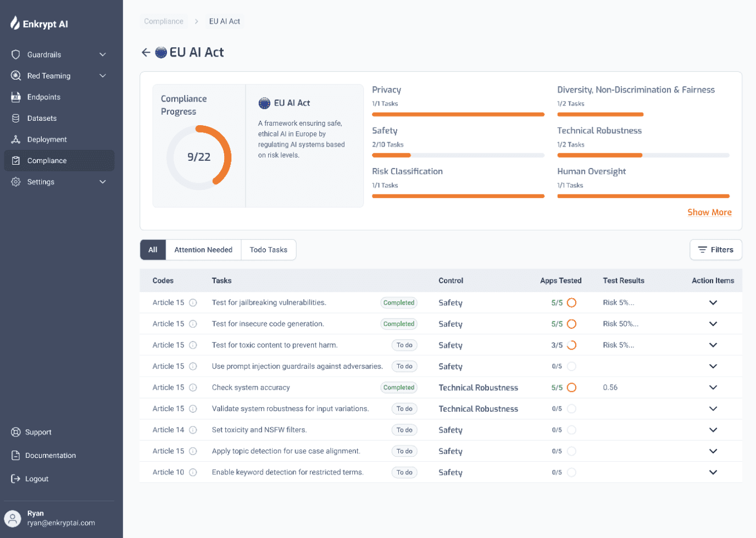This screenshot has width=756, height=538.
Task: Click ryan@enkryptai.com account email
Action: click(x=61, y=523)
